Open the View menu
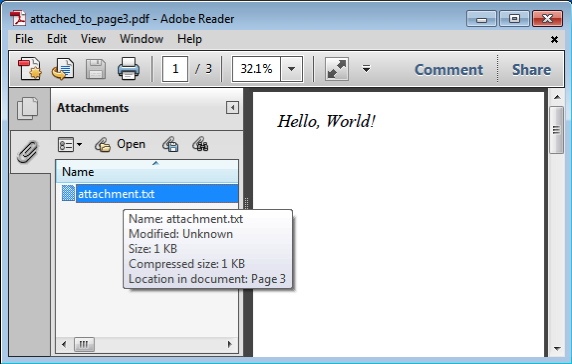This screenshot has width=572, height=364. tap(93, 39)
